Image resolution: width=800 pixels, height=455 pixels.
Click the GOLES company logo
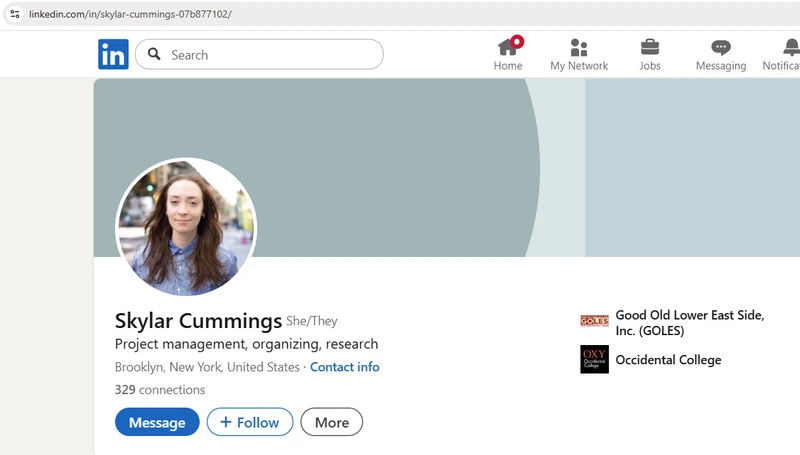point(594,321)
